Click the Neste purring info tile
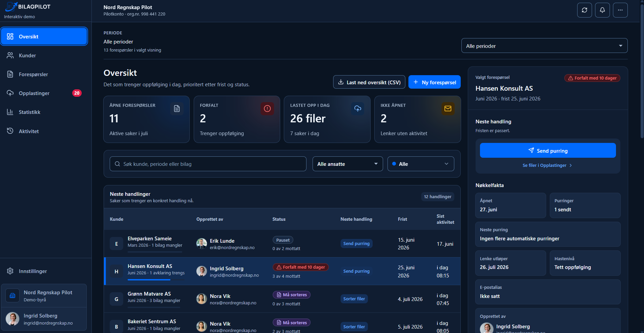The width and height of the screenshot is (644, 333). (548, 234)
